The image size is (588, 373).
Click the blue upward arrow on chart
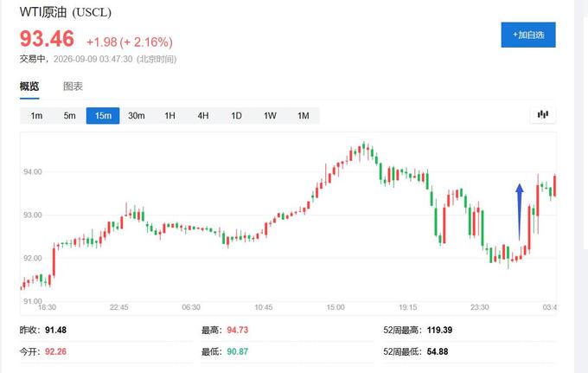(x=520, y=212)
